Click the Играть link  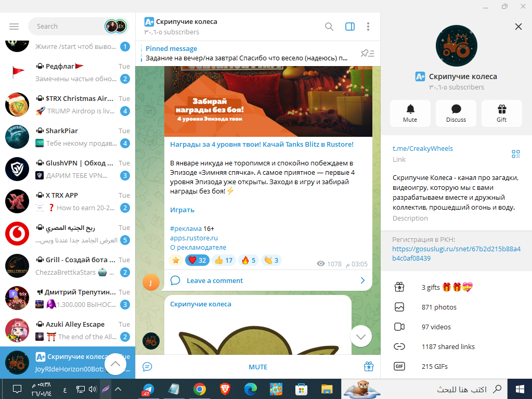pos(182,210)
